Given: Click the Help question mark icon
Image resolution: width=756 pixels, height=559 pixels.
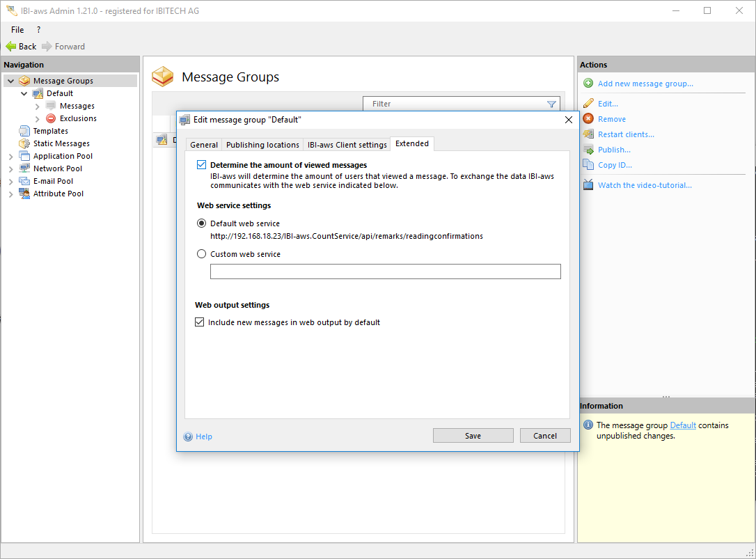Looking at the screenshot, I should [x=188, y=436].
